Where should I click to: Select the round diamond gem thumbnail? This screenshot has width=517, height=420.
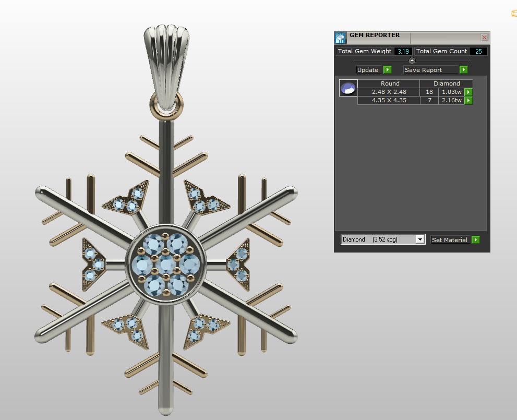tap(348, 88)
